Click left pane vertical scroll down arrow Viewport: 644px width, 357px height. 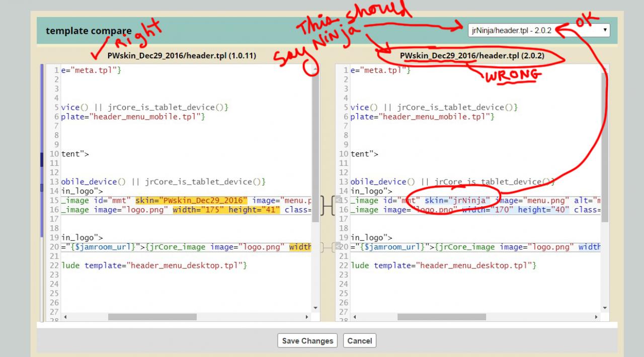pyautogui.click(x=315, y=307)
